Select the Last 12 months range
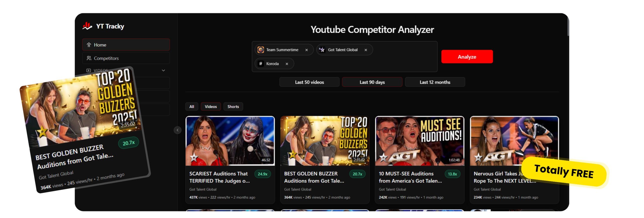The height and width of the screenshot is (218, 644). 435,82
